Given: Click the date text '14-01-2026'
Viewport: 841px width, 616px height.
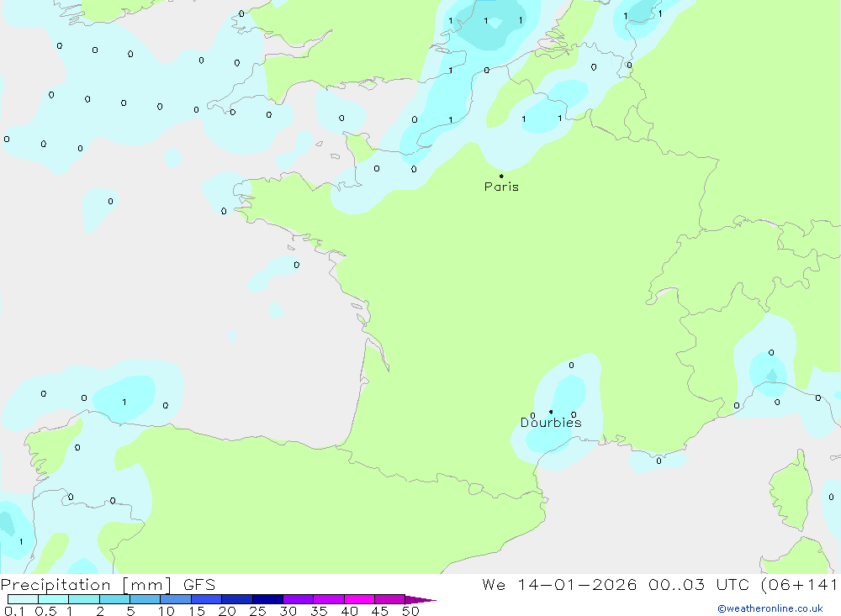Looking at the screenshot, I should tap(577, 585).
